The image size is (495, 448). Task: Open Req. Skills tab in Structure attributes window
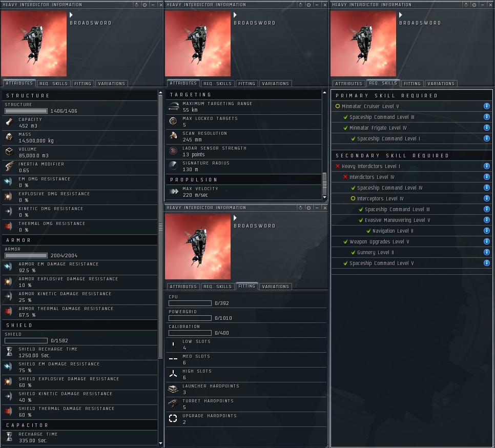click(x=53, y=84)
